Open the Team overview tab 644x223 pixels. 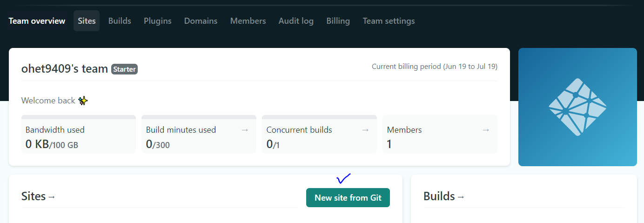37,21
